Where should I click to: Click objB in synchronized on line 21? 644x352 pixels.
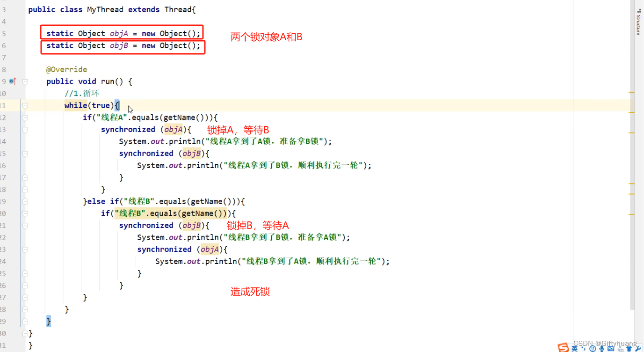191,226
